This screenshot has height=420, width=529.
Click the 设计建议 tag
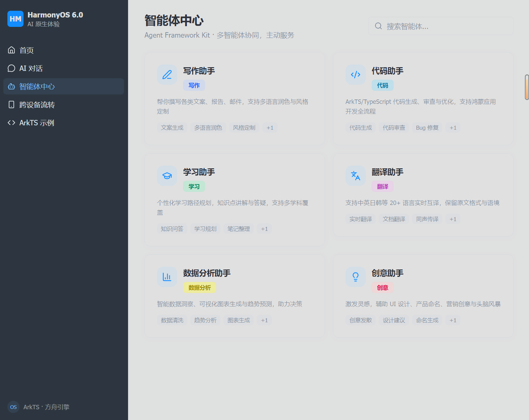pyautogui.click(x=394, y=320)
